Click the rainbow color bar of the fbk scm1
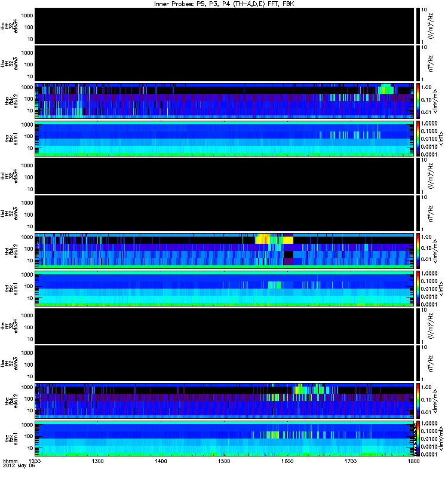 (x=418, y=439)
